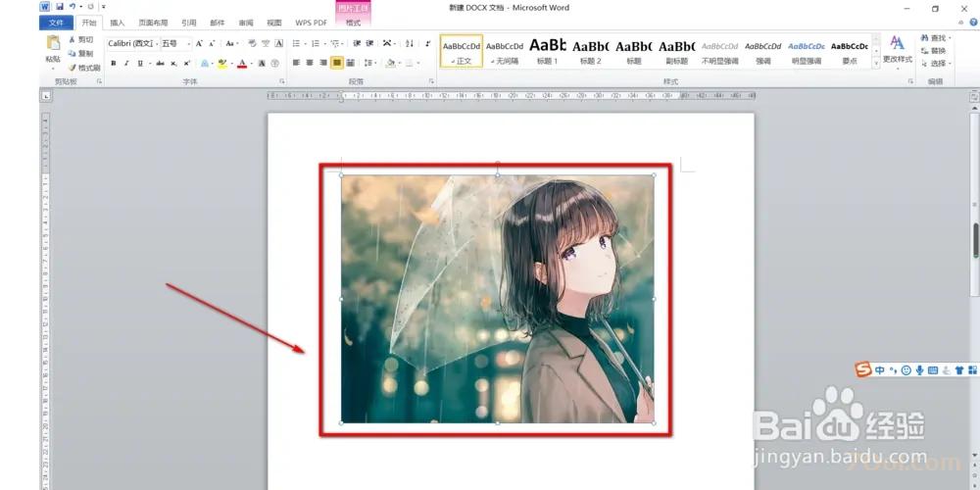Image resolution: width=980 pixels, height=490 pixels.
Task: Click the Numbering list icon
Action: [x=316, y=43]
